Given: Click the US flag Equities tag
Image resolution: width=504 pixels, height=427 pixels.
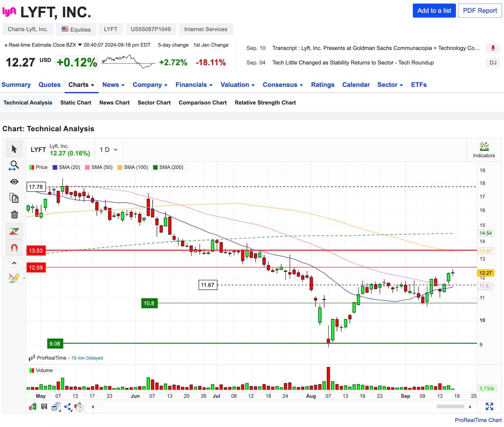Looking at the screenshot, I should [76, 29].
